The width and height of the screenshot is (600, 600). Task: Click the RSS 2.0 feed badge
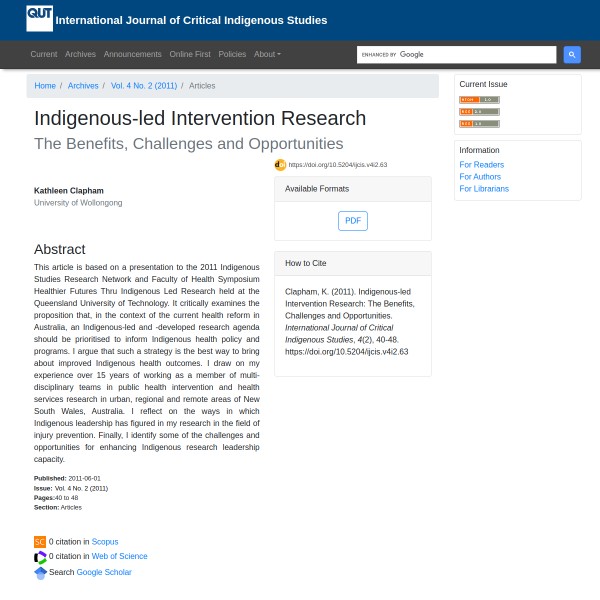[479, 112]
